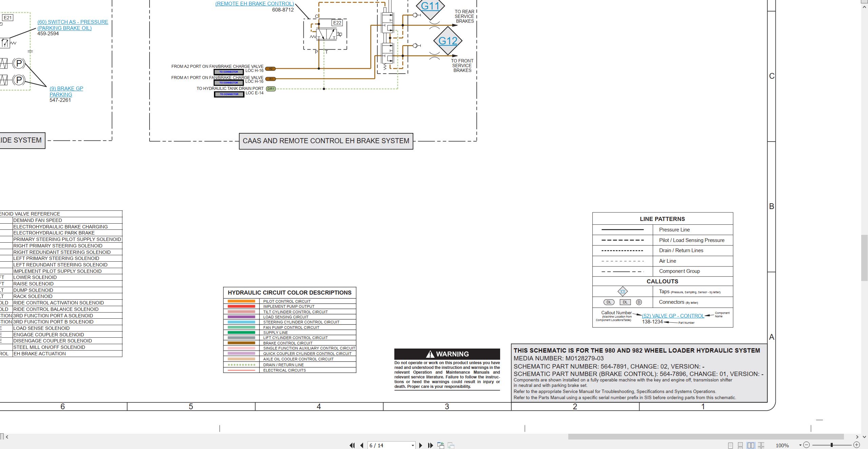Go to the next page
Viewport: 868px width, 449px height.
421,445
